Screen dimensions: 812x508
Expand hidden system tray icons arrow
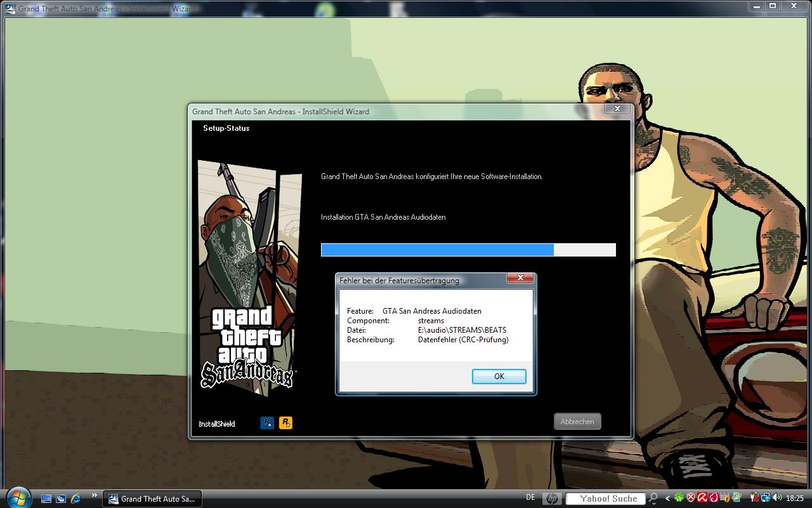point(667,498)
